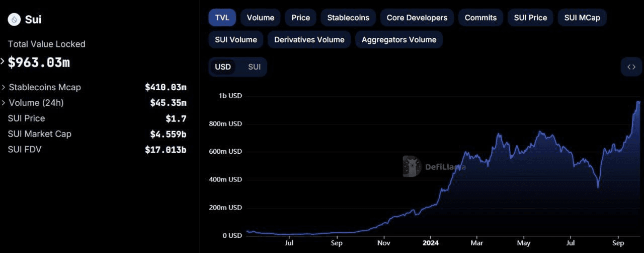644x253 pixels.
Task: Enable the Derivatives Volume chart option
Action: pos(309,39)
